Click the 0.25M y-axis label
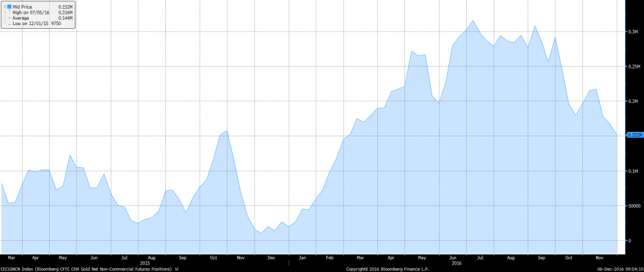Screen dimensions: 644x272 pos(633,67)
